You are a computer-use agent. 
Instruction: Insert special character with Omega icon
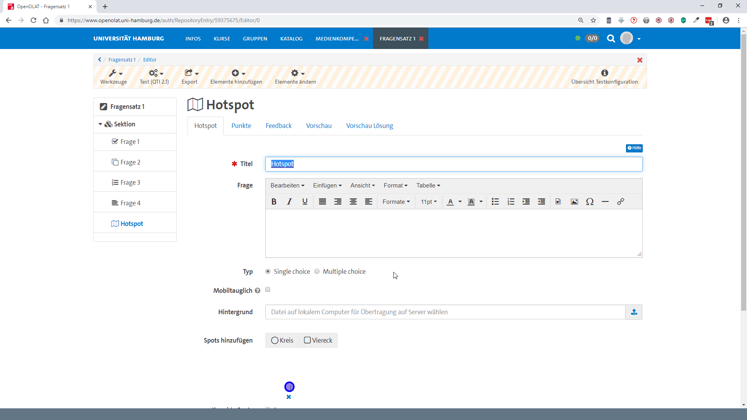[590, 202]
